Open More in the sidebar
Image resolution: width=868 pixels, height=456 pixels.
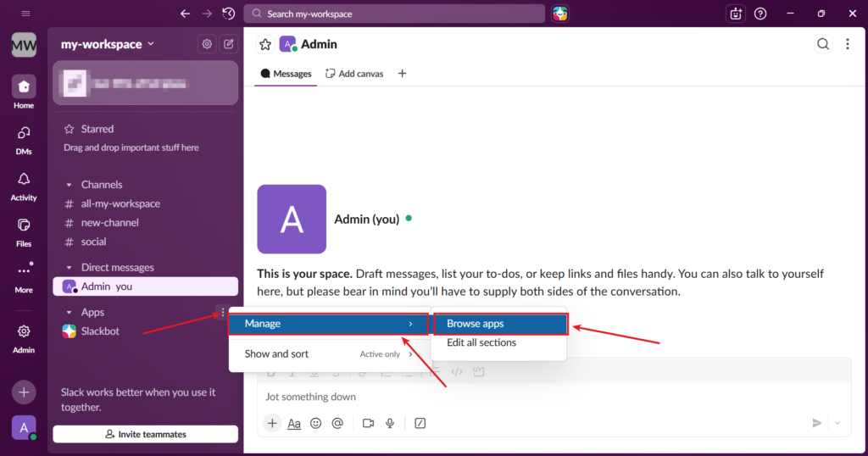24,278
